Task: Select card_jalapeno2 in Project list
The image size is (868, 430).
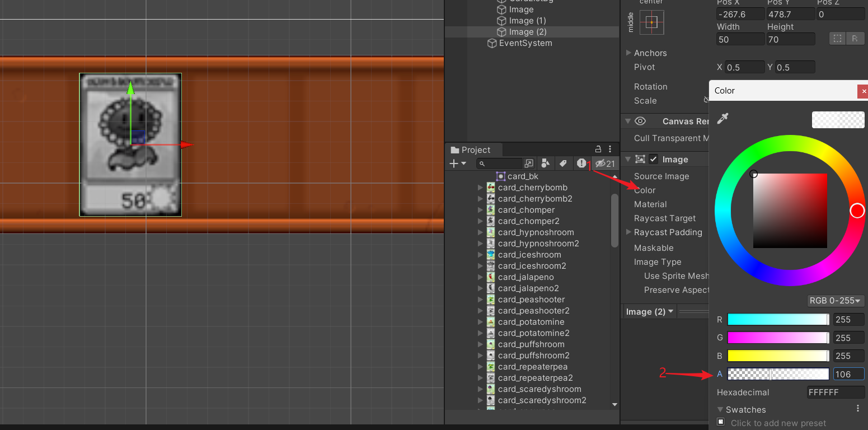Action: (x=528, y=288)
